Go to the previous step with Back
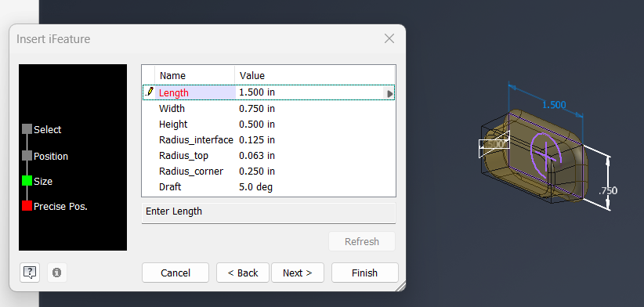 point(243,273)
